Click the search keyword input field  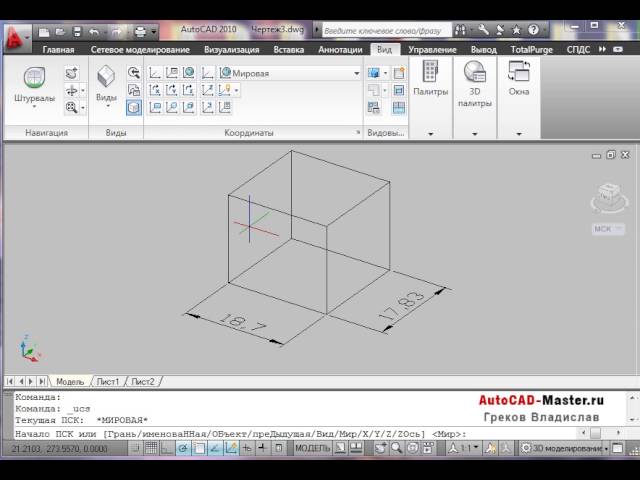click(x=395, y=32)
